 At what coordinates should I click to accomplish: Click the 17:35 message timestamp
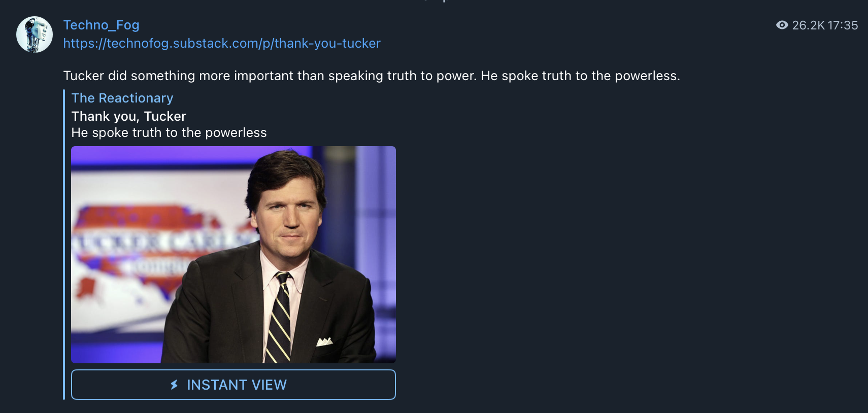pyautogui.click(x=843, y=25)
